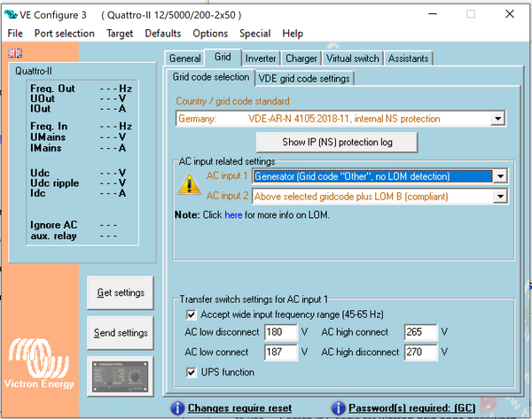Viewport: 532px width, 419px height.
Task: Click the 'Udc ripple' readout label
Action: [55, 183]
